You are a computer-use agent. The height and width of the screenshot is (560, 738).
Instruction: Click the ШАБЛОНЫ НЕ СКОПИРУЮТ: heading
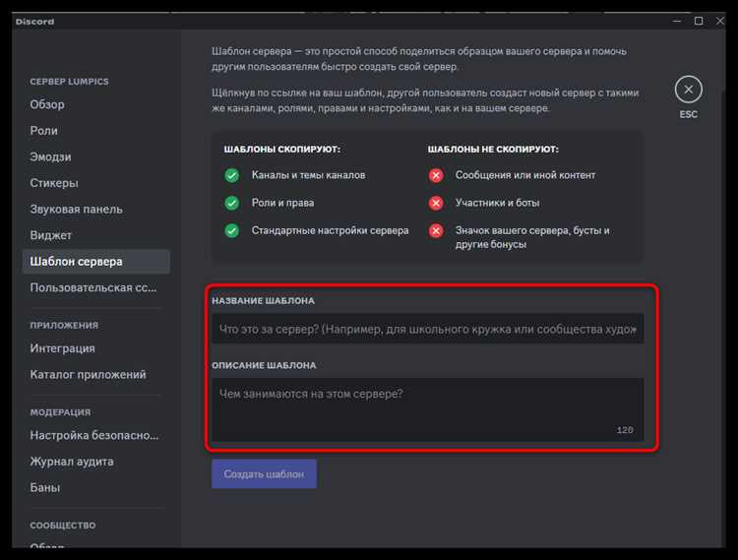[x=493, y=150]
